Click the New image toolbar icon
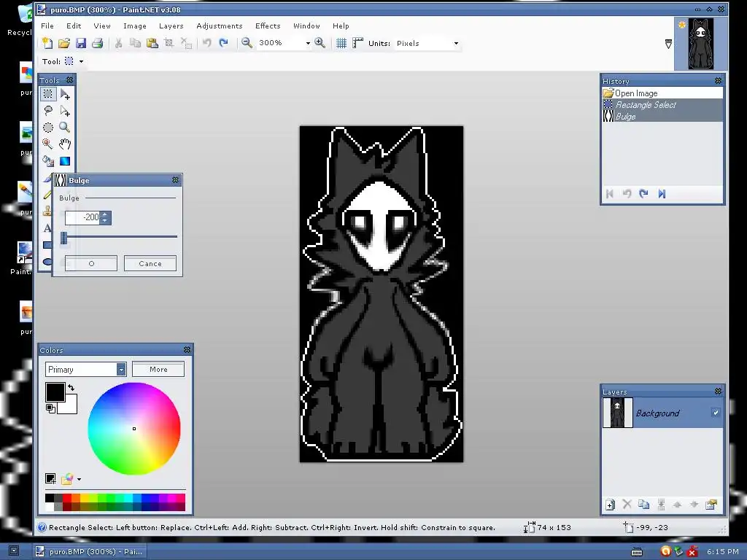The height and width of the screenshot is (560, 747). click(47, 43)
